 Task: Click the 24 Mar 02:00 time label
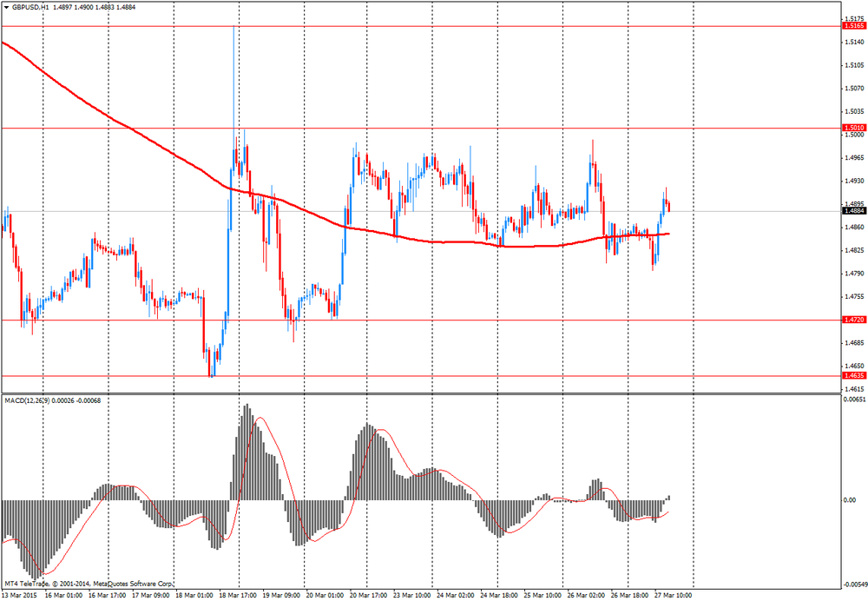point(456,596)
